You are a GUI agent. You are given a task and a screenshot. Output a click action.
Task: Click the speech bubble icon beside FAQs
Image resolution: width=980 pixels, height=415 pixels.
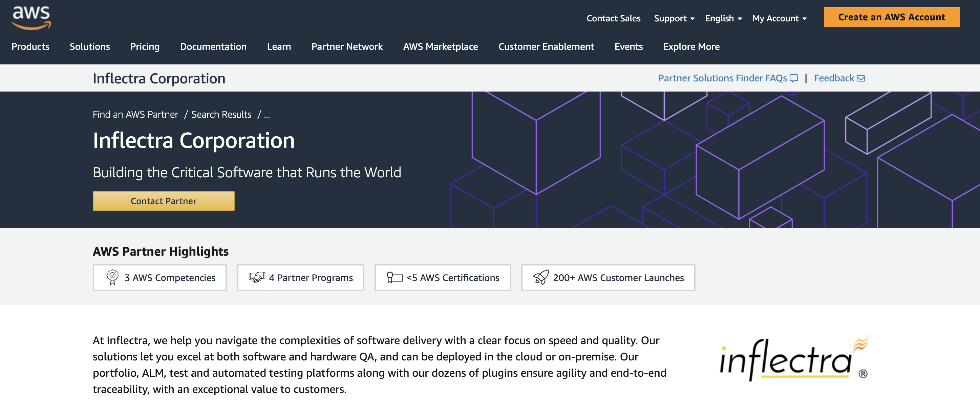[x=794, y=78]
